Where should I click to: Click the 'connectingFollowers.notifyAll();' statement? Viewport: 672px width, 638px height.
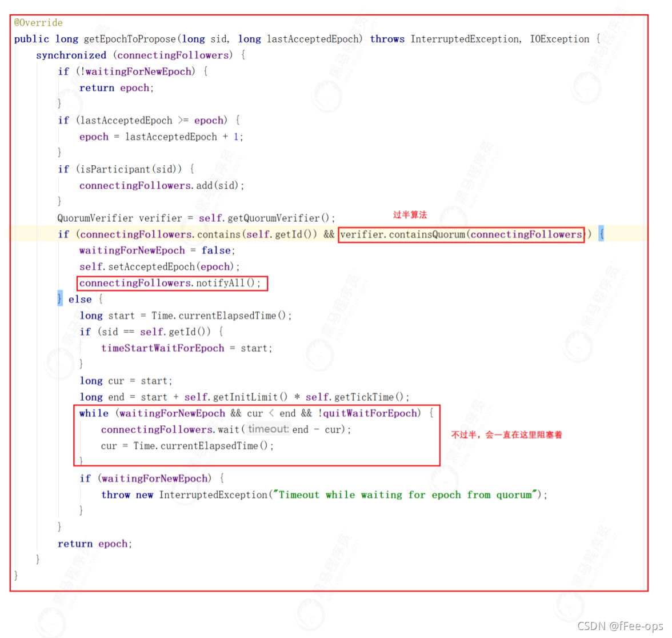tap(170, 283)
